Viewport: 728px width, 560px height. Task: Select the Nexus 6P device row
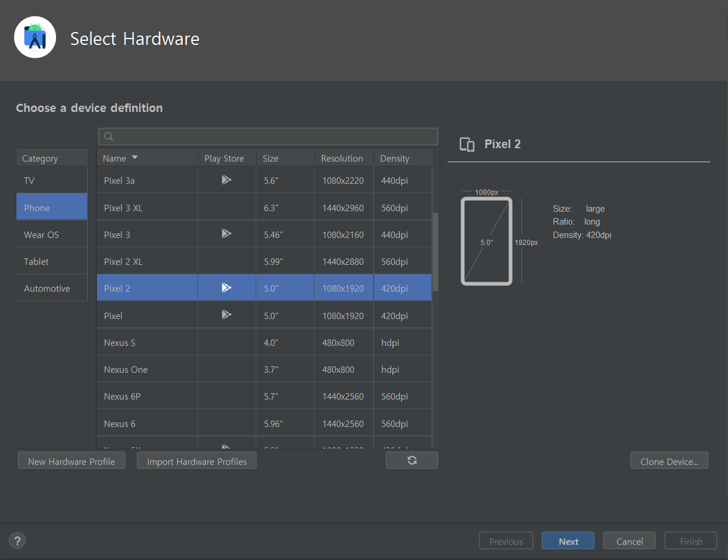pos(264,396)
